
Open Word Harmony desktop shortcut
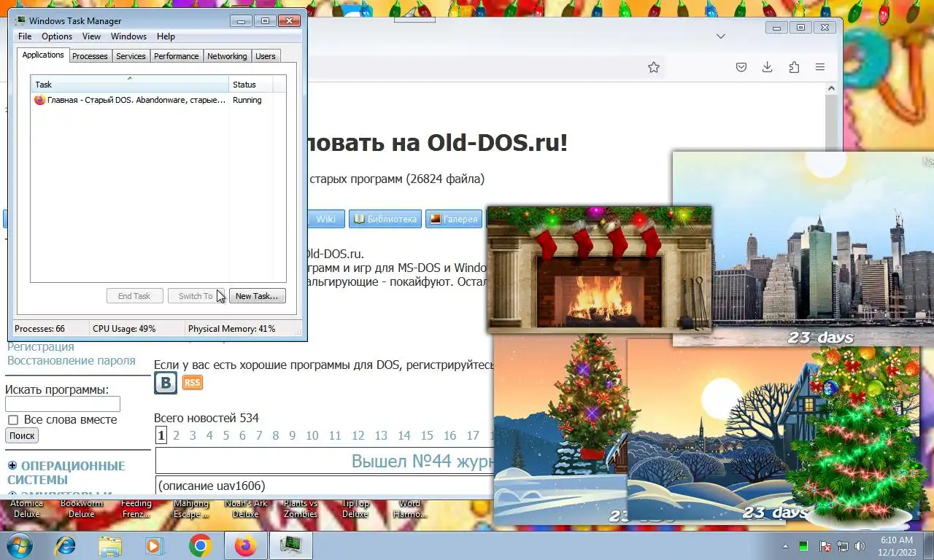coord(410,508)
